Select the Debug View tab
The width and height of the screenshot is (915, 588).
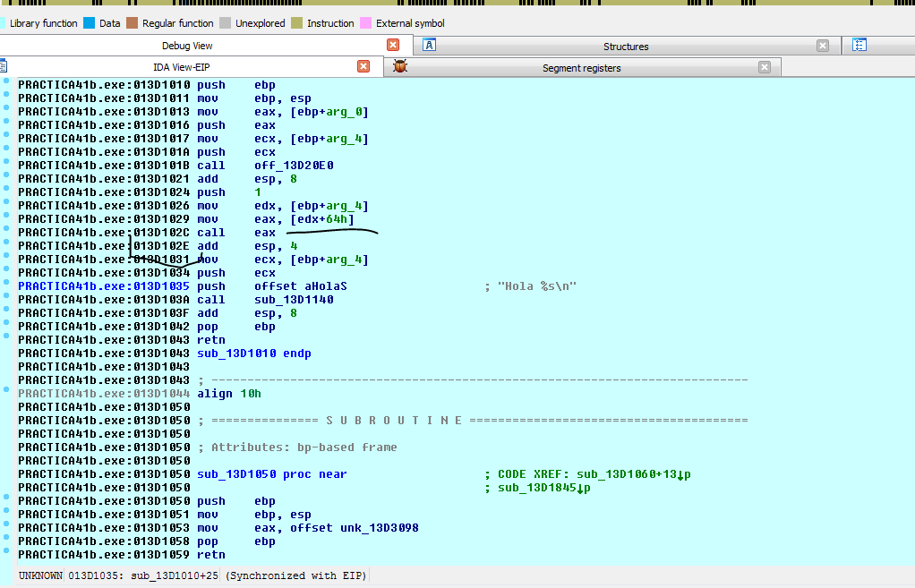tap(187, 46)
